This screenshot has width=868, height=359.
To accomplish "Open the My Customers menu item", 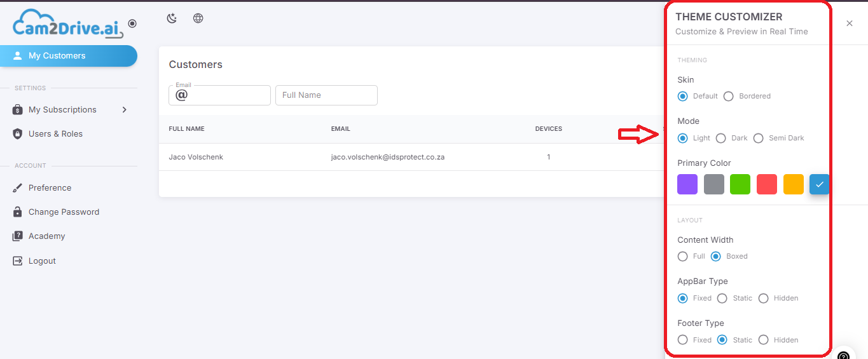I will coord(69,56).
